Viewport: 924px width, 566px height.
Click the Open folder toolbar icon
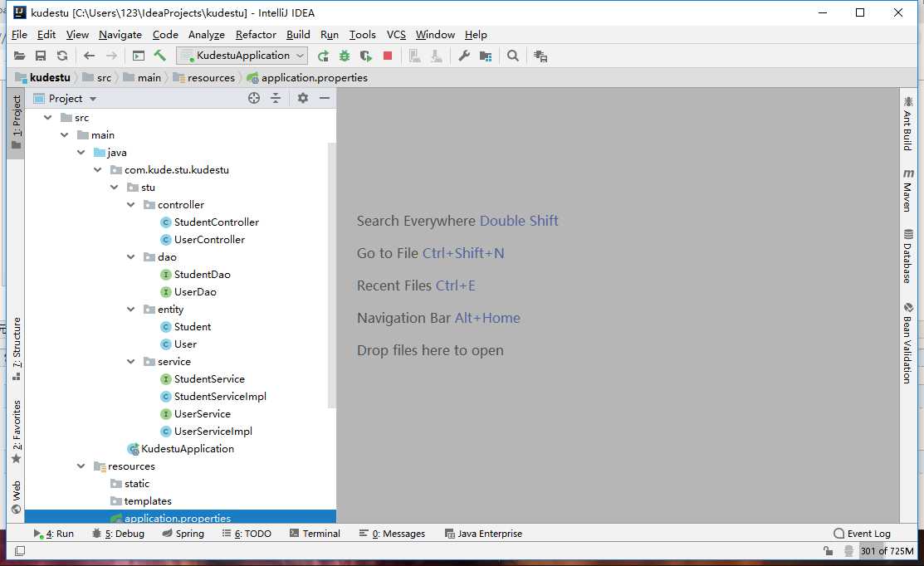[19, 56]
